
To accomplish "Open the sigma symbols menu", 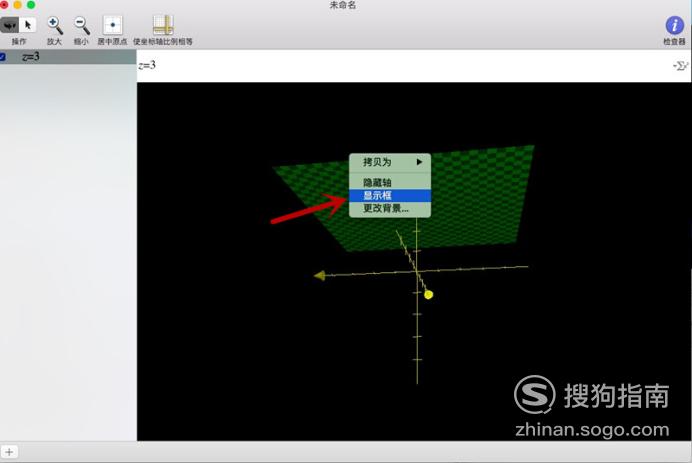I will (x=680, y=66).
